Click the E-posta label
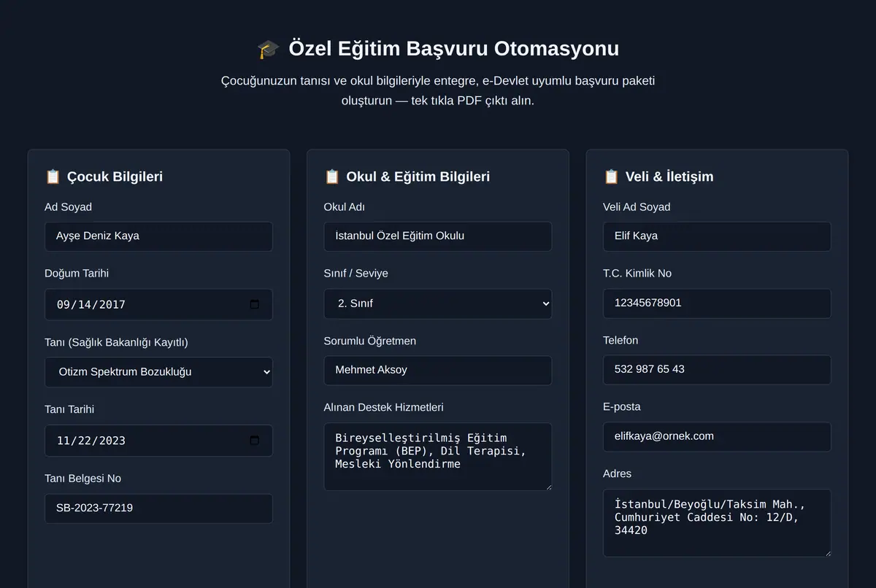Viewport: 876px width, 588px height. click(622, 407)
